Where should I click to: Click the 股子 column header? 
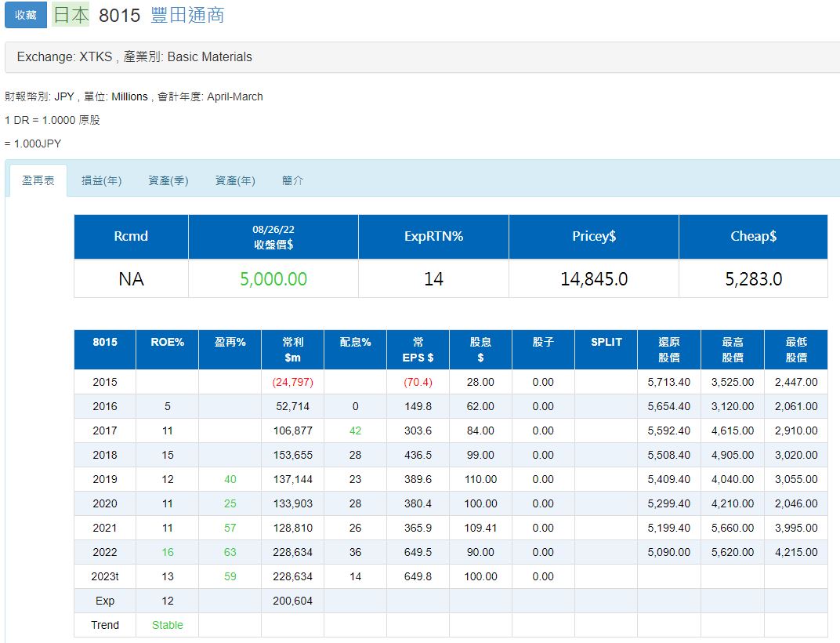(543, 350)
